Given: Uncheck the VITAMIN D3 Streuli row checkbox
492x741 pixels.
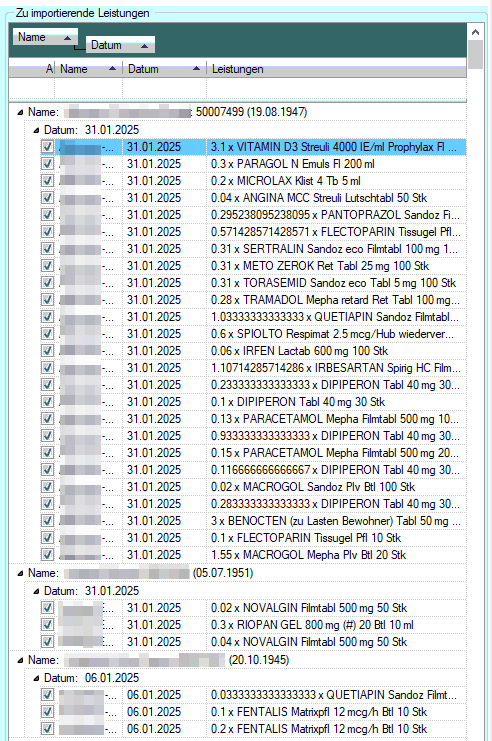Looking at the screenshot, I should click(x=47, y=147).
